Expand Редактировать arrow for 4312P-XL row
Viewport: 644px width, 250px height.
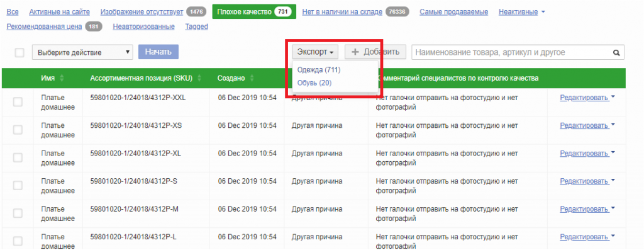613,152
